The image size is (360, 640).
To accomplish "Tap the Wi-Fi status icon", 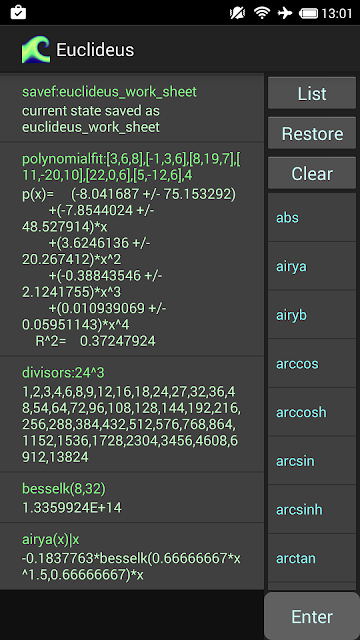I will tap(261, 13).
